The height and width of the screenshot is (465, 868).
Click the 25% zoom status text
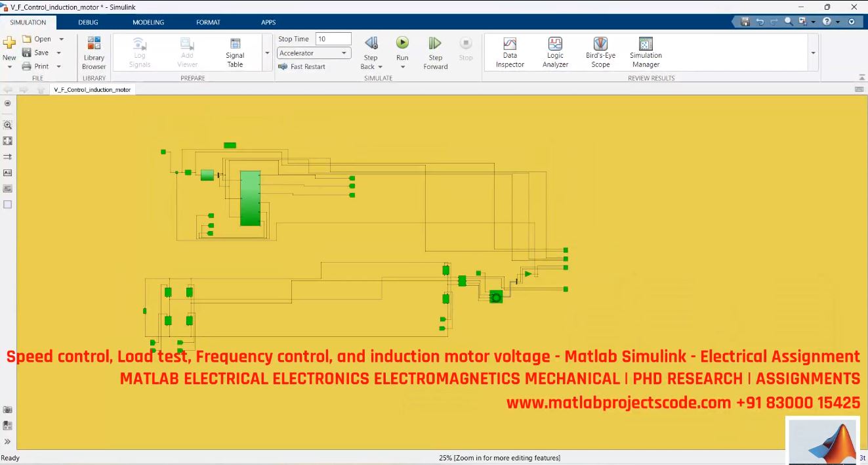click(499, 458)
